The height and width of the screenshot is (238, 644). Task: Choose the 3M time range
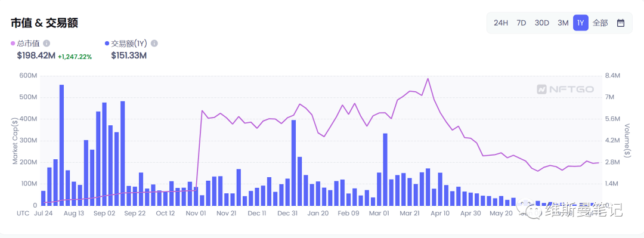coord(563,23)
